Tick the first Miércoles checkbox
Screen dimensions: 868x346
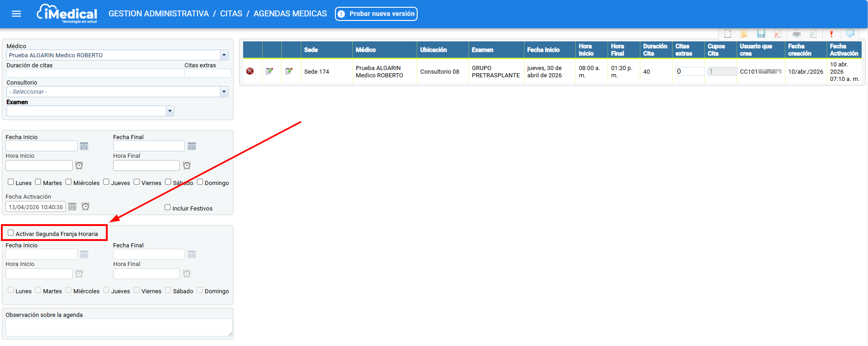point(69,182)
